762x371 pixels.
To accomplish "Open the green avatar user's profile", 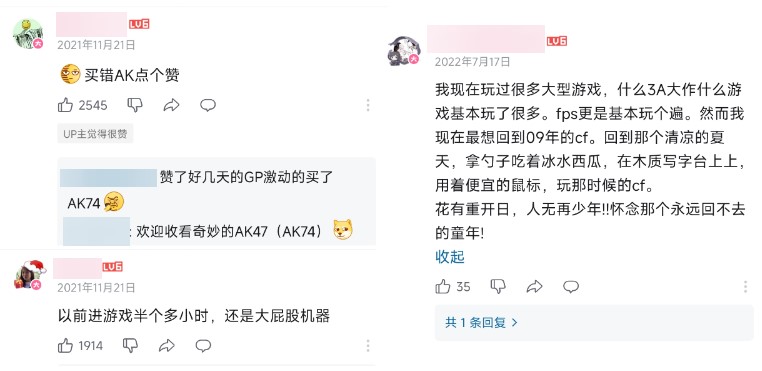I will (28, 34).
